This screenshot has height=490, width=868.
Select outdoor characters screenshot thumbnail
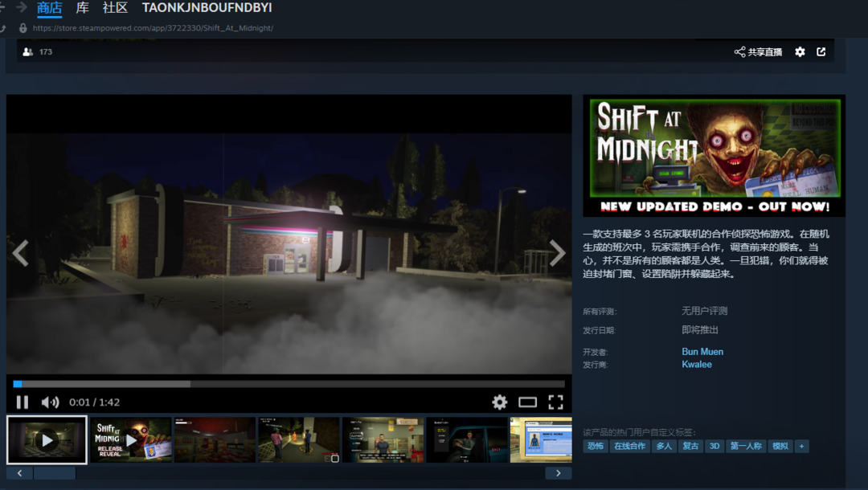coord(299,439)
